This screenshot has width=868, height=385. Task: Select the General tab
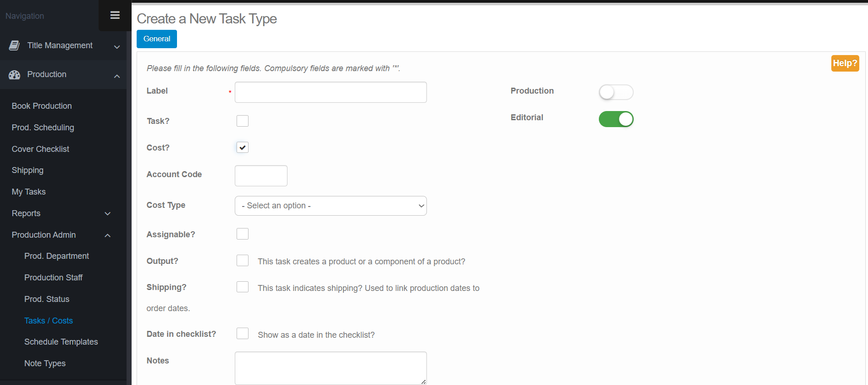[x=157, y=39]
